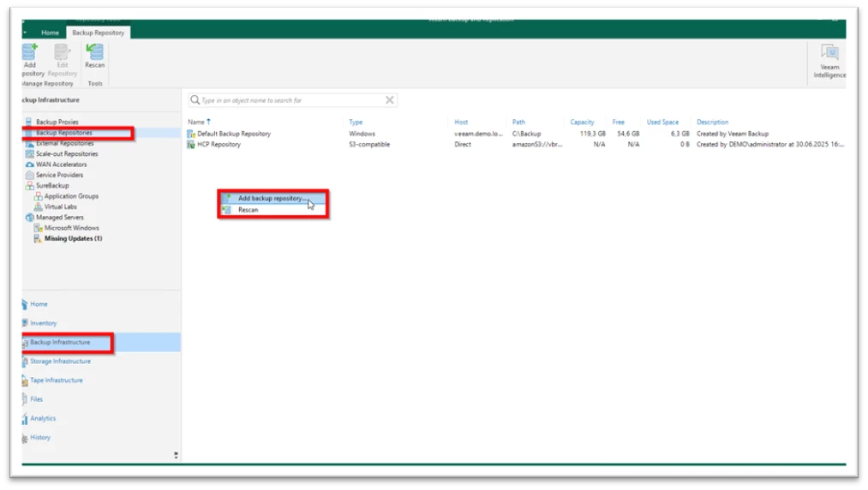Clear the search box with X

click(x=390, y=100)
